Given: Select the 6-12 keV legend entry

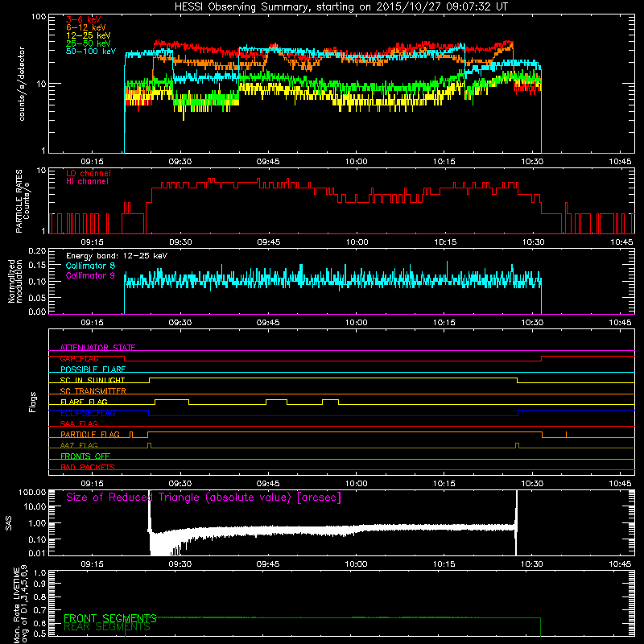Looking at the screenshot, I should (86, 27).
